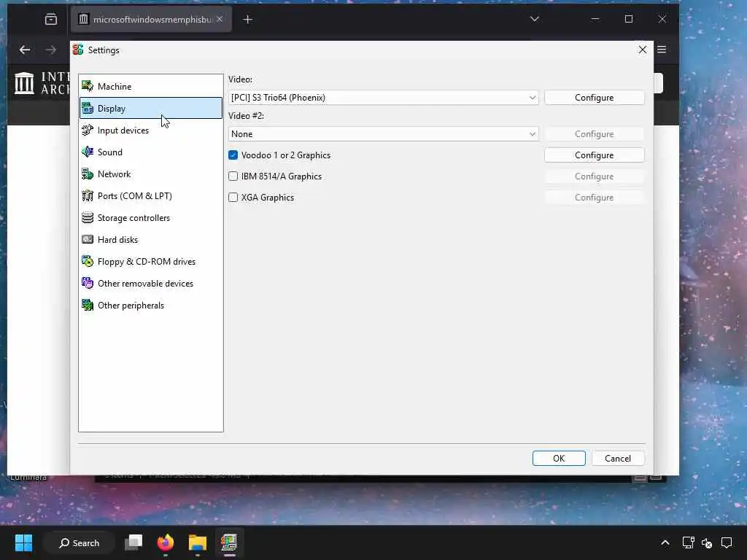
Task: Open the list all tabs chevron
Action: point(535,19)
